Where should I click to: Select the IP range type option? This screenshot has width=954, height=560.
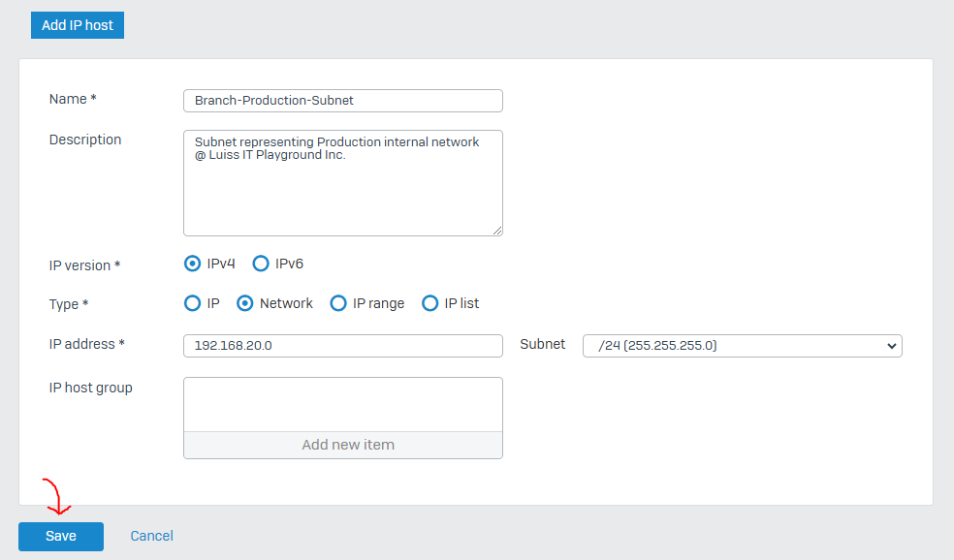[338, 303]
